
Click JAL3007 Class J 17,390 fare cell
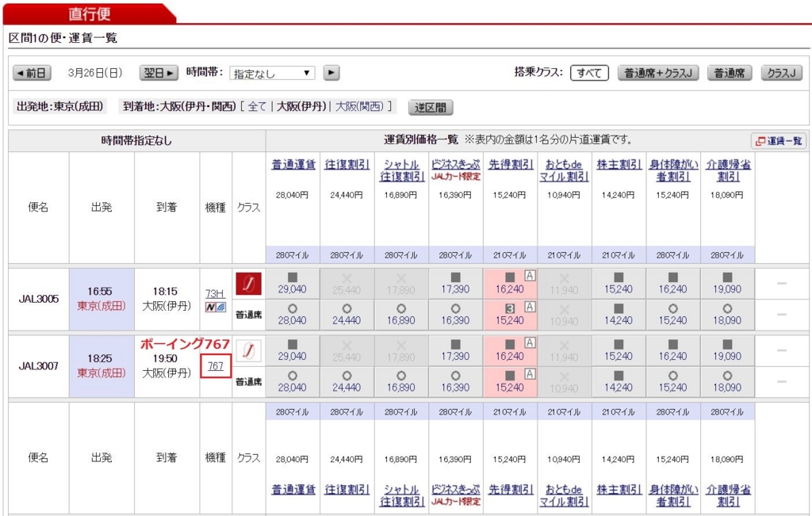pyautogui.click(x=456, y=351)
